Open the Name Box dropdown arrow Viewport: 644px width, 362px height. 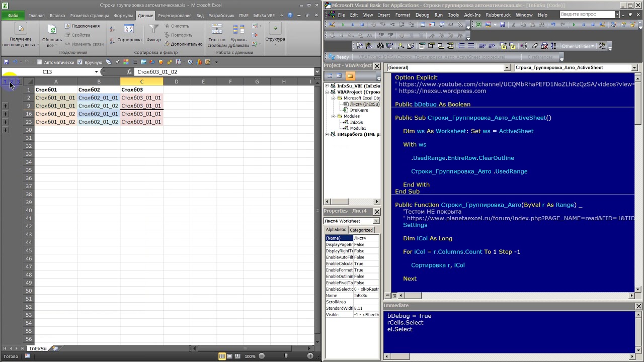tap(96, 72)
